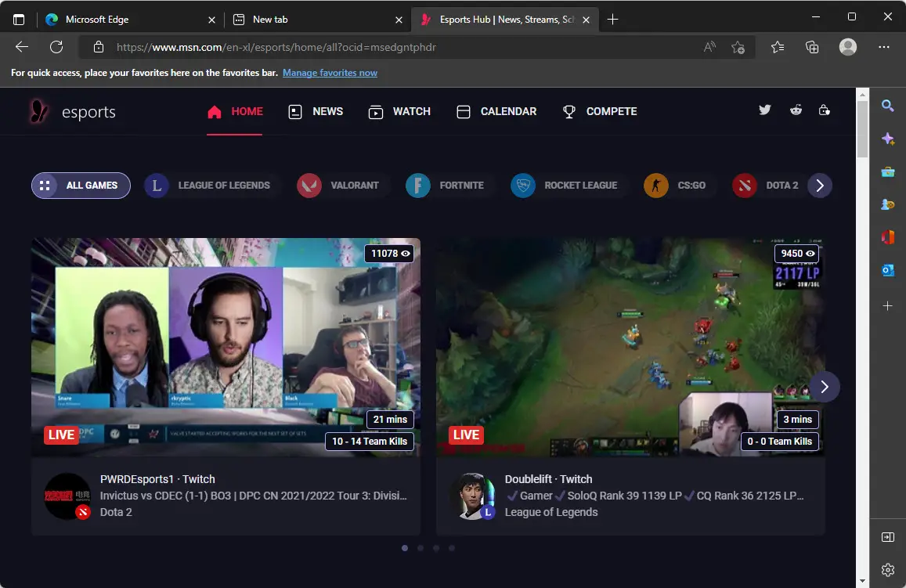
Task: Click the Read aloud icon
Action: (x=709, y=47)
